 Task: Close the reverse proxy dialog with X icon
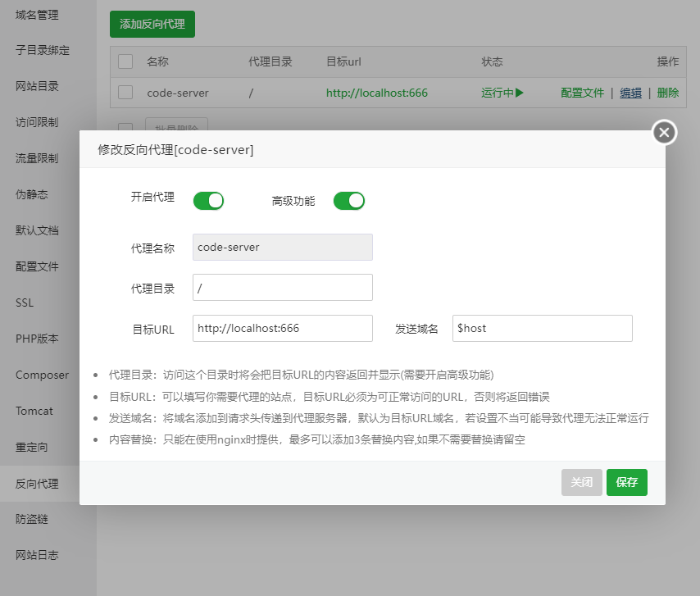point(664,133)
